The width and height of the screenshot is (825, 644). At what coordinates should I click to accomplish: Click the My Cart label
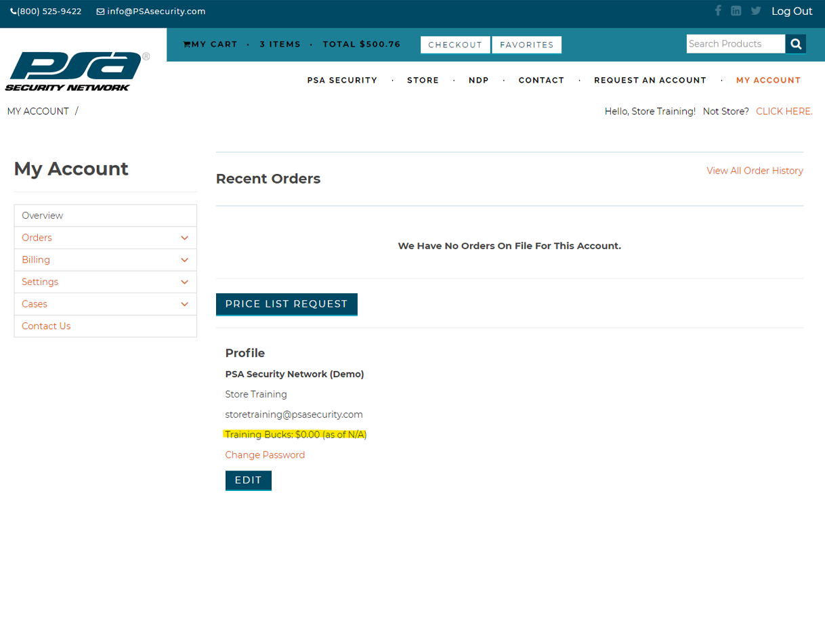tap(214, 45)
